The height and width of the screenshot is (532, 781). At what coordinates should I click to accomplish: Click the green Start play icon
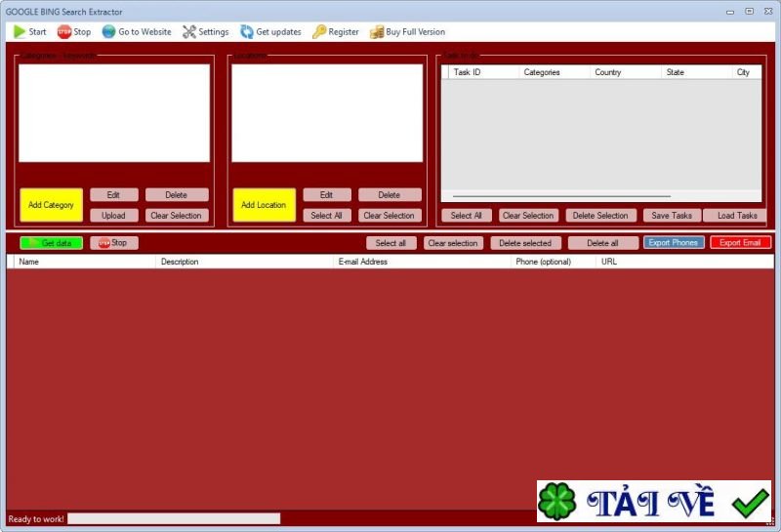[20, 32]
